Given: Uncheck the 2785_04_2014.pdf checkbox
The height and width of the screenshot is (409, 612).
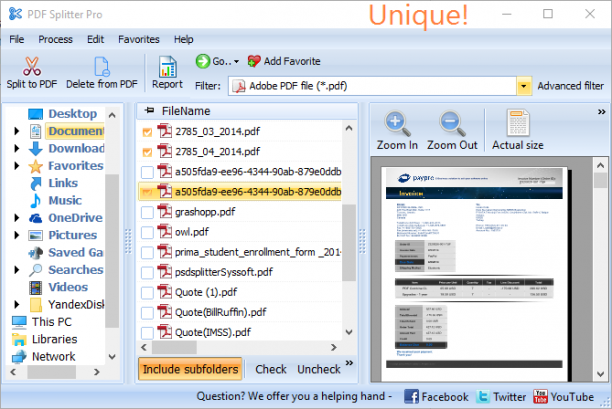Looking at the screenshot, I should [x=147, y=152].
